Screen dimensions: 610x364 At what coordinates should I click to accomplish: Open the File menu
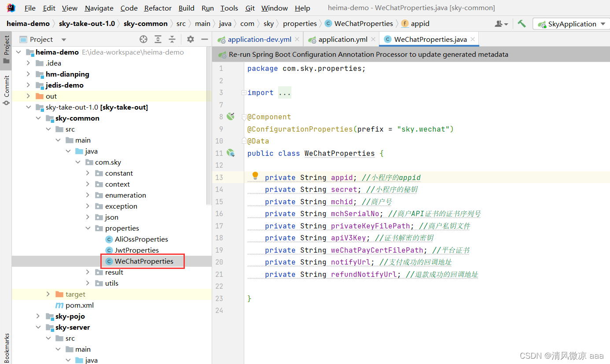(30, 8)
